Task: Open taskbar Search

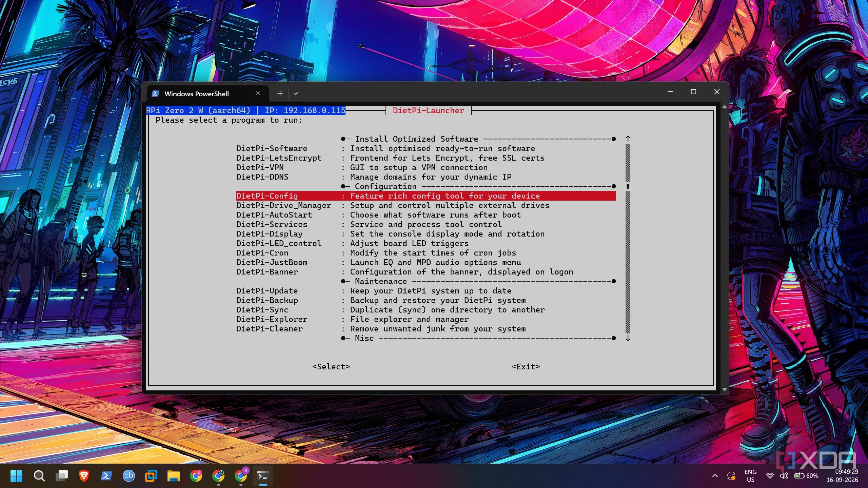Action: pyautogui.click(x=39, y=476)
